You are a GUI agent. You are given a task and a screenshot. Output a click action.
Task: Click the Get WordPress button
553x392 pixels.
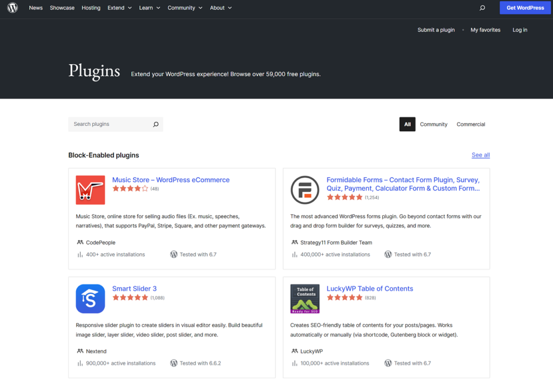[524, 8]
